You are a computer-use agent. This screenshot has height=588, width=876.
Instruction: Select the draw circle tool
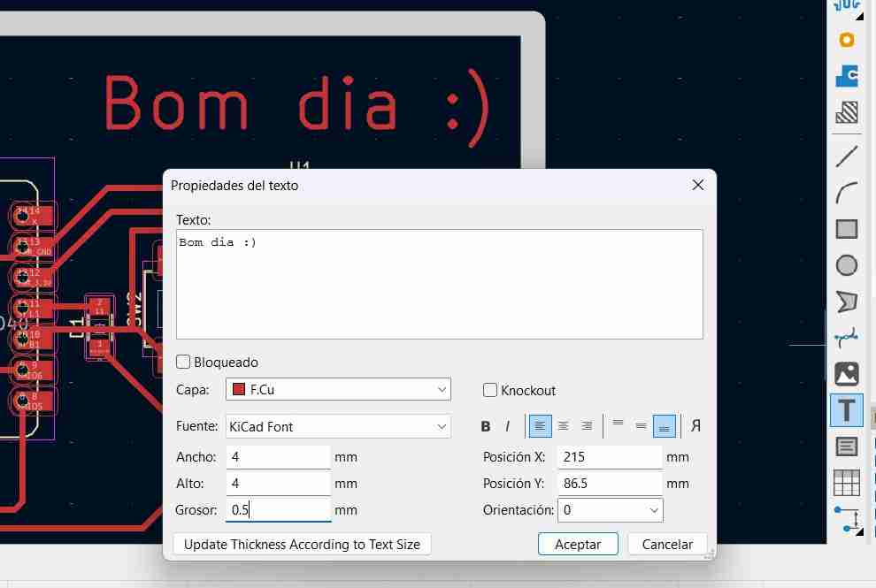(847, 265)
